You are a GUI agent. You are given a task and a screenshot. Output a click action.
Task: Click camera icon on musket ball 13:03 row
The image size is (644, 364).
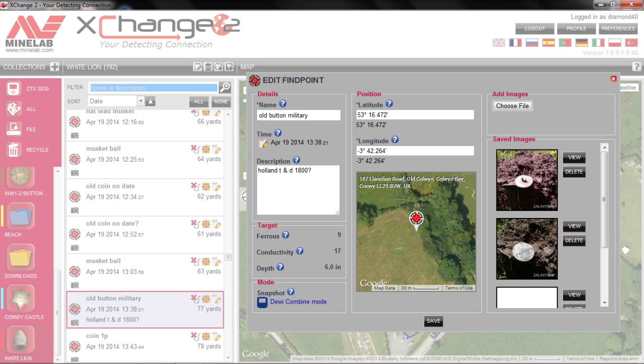[74, 285]
